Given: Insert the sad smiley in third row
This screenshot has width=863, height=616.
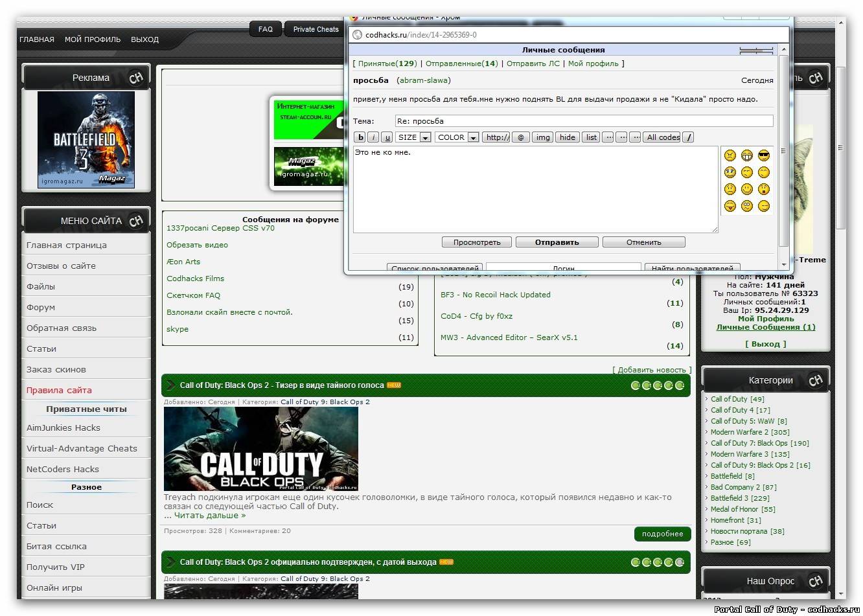Looking at the screenshot, I should (x=730, y=189).
